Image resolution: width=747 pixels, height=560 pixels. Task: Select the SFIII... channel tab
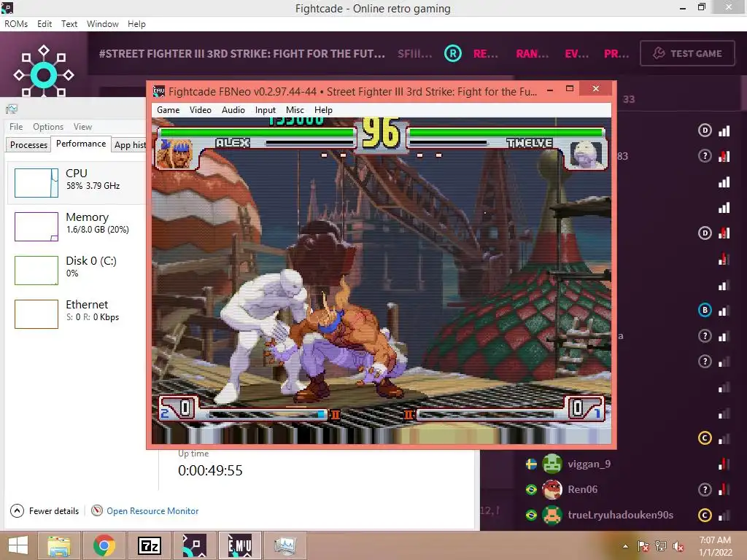[415, 54]
